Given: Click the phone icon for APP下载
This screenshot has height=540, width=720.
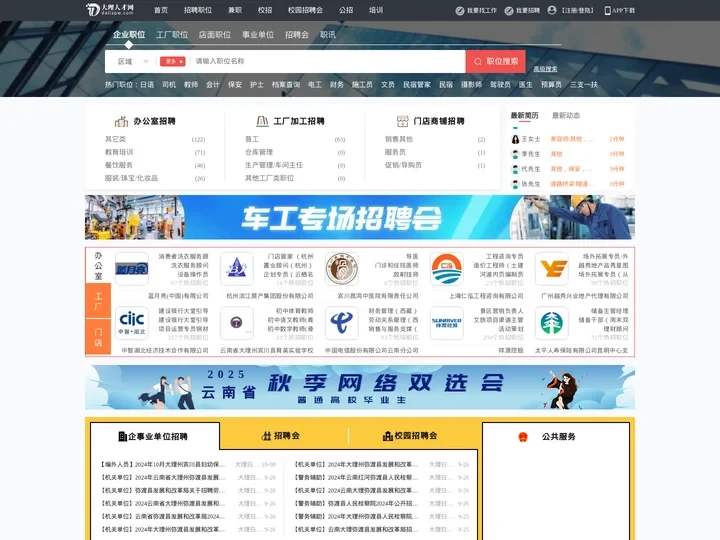Looking at the screenshot, I should tap(608, 11).
